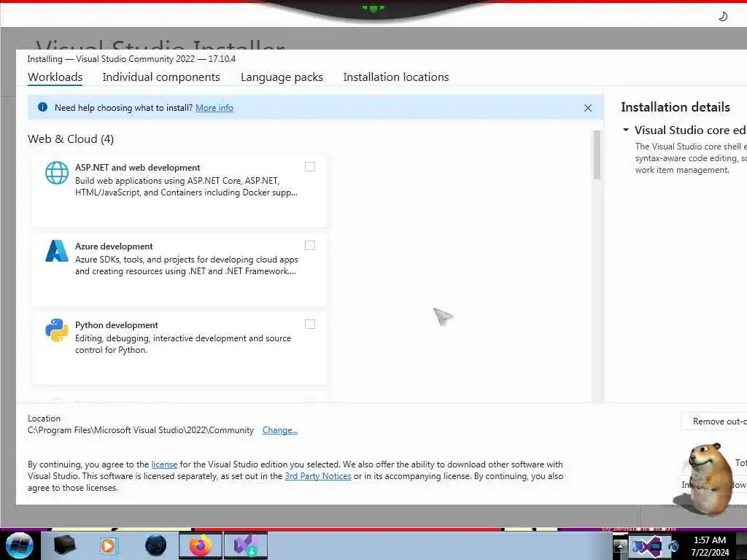Image resolution: width=747 pixels, height=560 pixels.
Task: Click the Azure development title text
Action: 114,246
